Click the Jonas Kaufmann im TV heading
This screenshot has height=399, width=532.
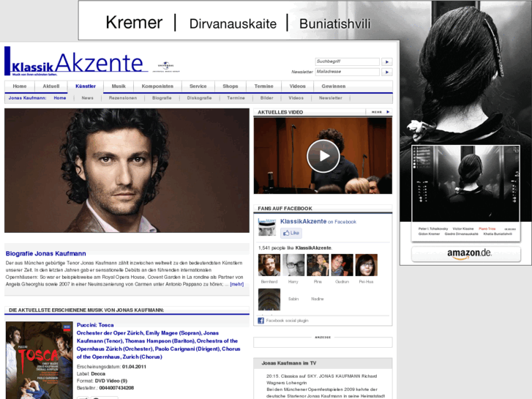pos(289,363)
